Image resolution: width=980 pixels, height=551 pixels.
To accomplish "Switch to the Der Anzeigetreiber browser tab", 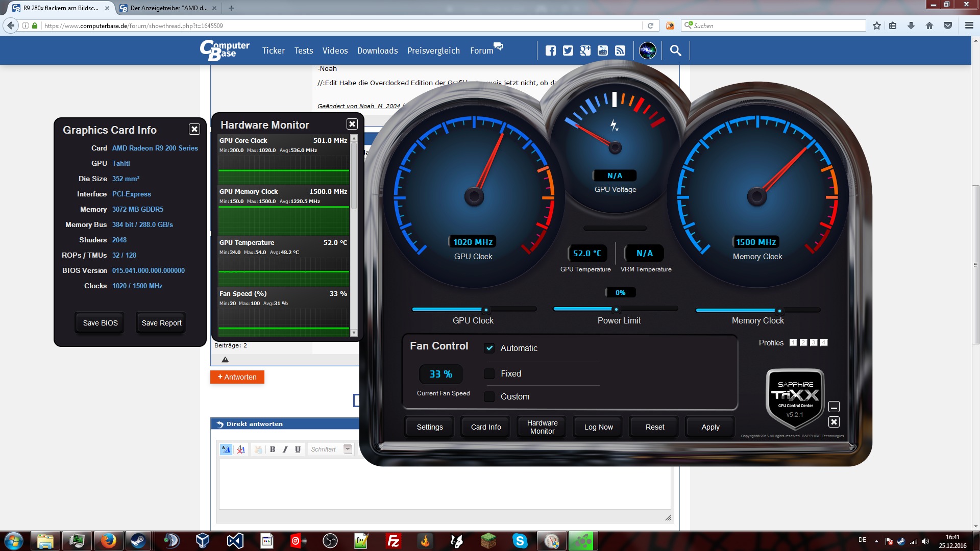I will pyautogui.click(x=167, y=8).
